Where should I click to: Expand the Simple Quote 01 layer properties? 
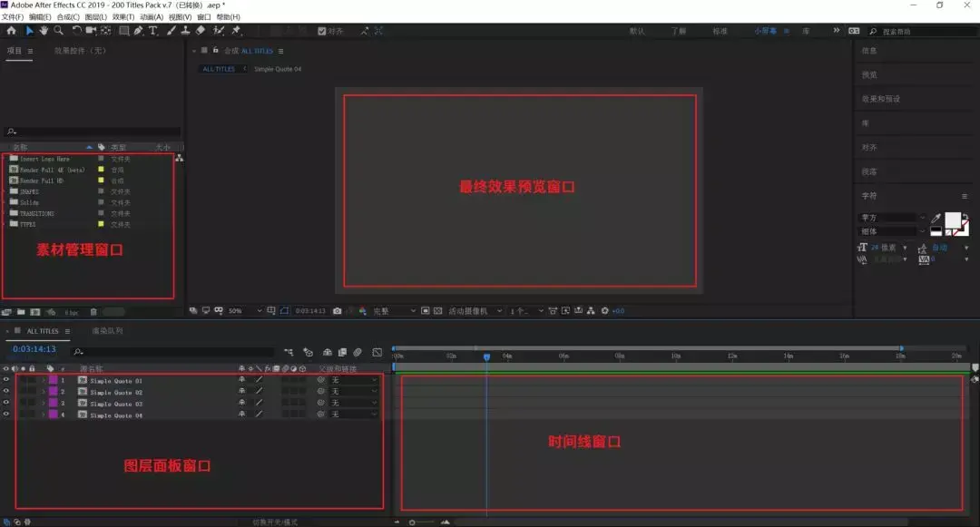(44, 380)
